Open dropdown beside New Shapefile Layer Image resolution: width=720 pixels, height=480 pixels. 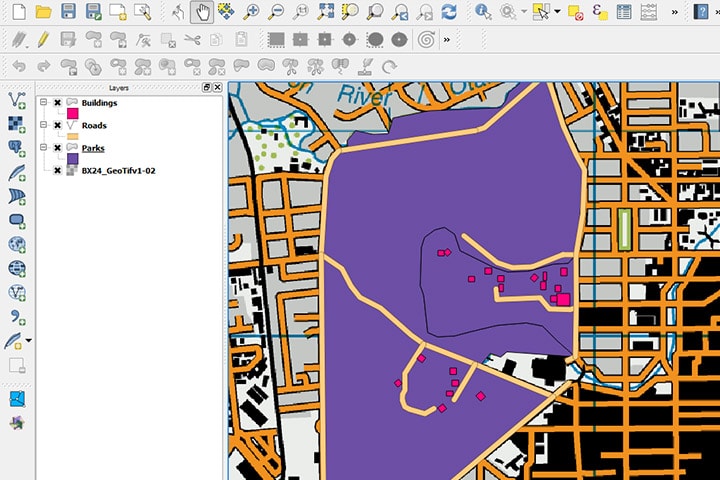28,341
